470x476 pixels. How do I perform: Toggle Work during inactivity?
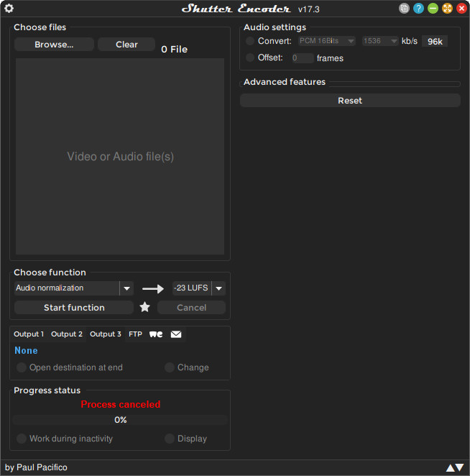[x=22, y=439]
